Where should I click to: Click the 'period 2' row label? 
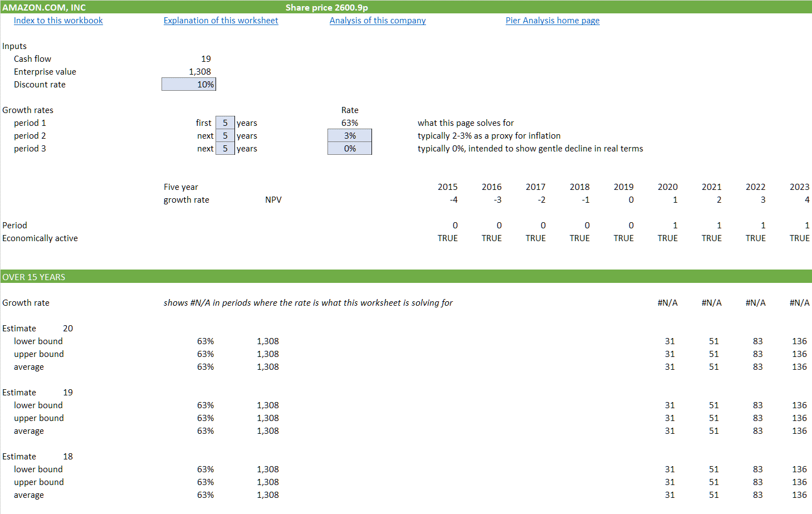pos(30,135)
